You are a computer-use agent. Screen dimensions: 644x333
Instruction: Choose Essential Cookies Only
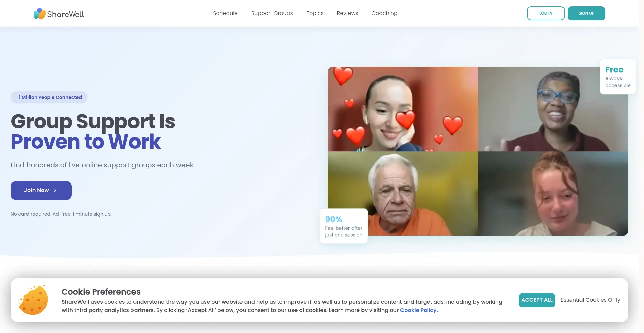point(590,300)
